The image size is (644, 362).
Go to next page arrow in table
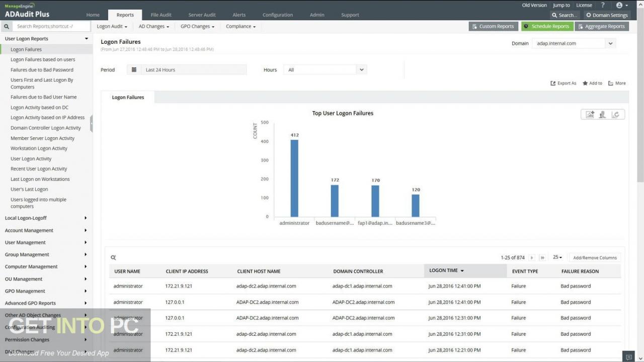532,257
